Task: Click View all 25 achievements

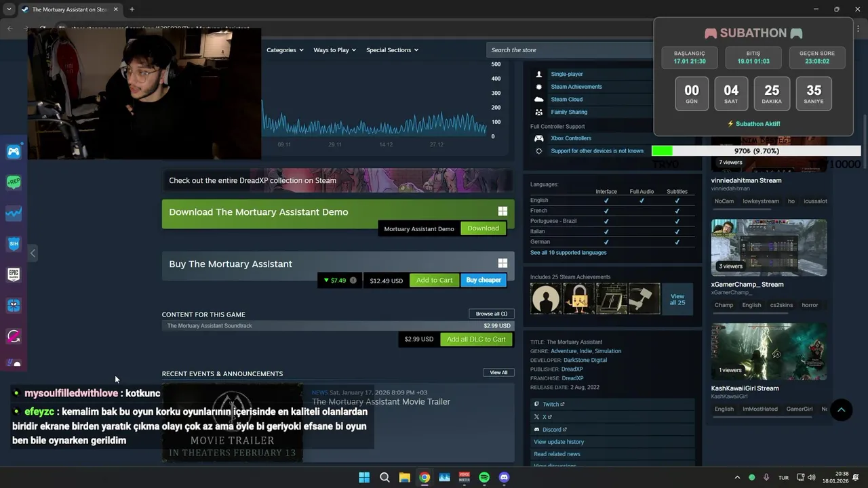Action: 677,299
